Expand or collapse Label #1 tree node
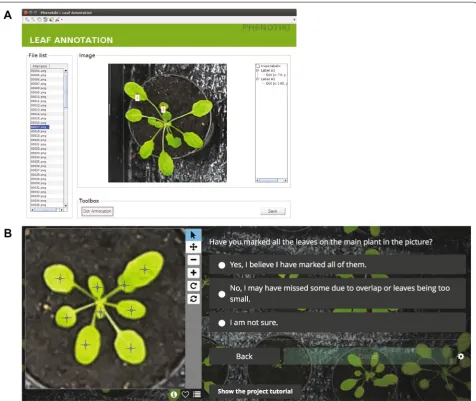Image resolution: width=476 pixels, height=401 pixels. pyautogui.click(x=257, y=70)
